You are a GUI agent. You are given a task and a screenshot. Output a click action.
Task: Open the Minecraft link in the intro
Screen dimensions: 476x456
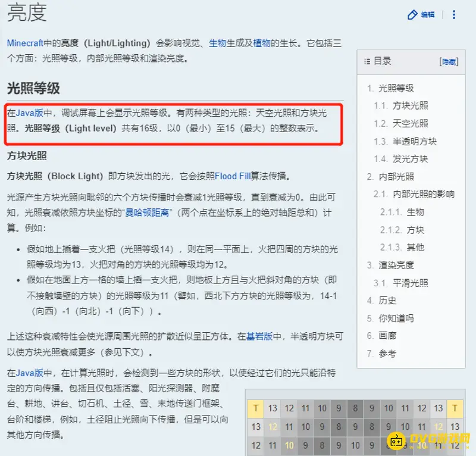(x=26, y=43)
